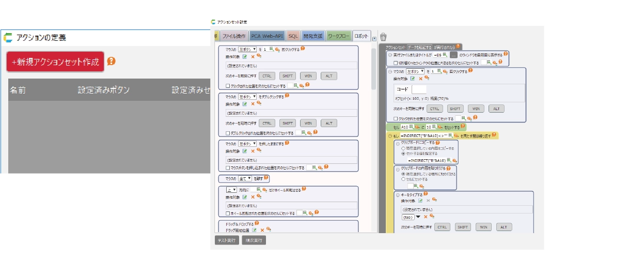Open 左ボタン dropdown in 押したままにする block

pyautogui.click(x=247, y=143)
